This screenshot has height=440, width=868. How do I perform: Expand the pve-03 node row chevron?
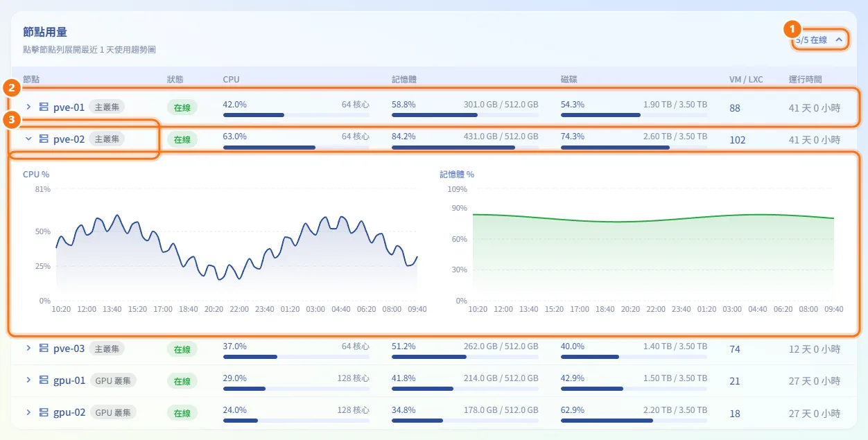(x=28, y=349)
